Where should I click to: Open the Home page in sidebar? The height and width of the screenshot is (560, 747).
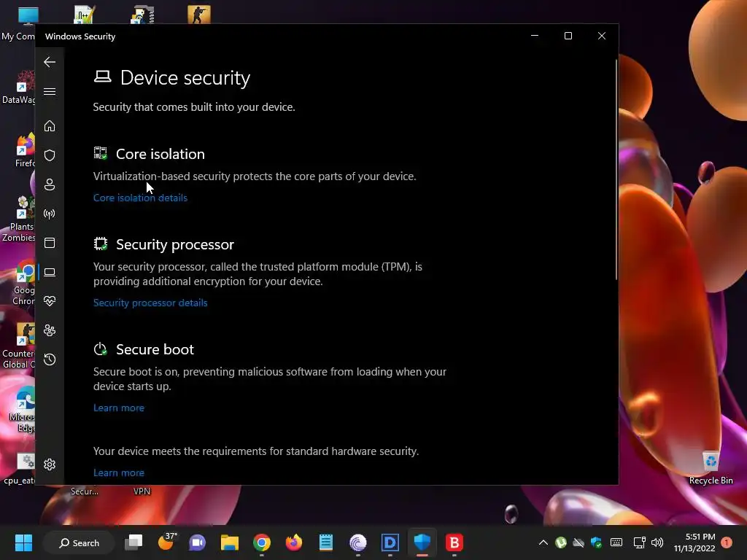pyautogui.click(x=50, y=126)
